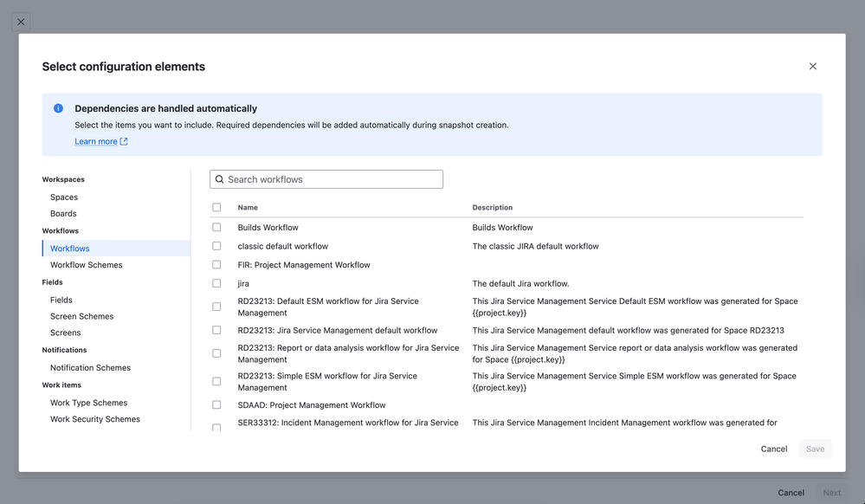Check the RD23213: Simple ESM workflow checkbox
865x504 pixels.
click(x=216, y=381)
